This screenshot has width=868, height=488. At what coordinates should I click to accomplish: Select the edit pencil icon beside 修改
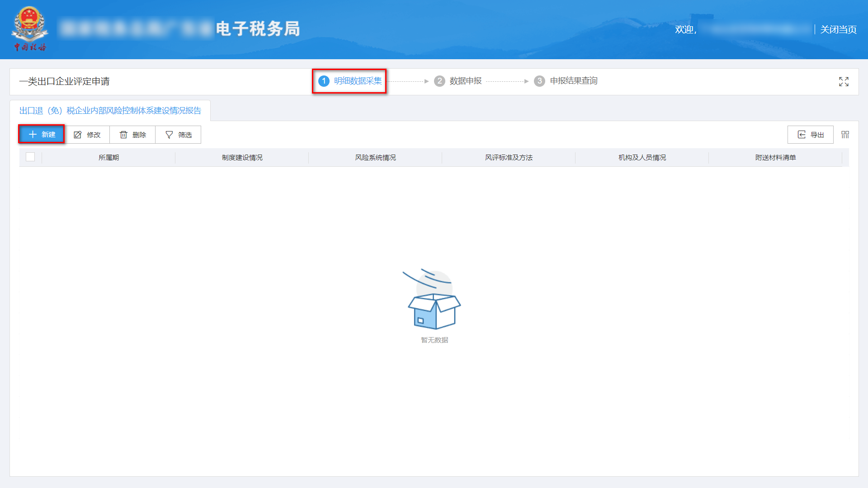(x=78, y=134)
